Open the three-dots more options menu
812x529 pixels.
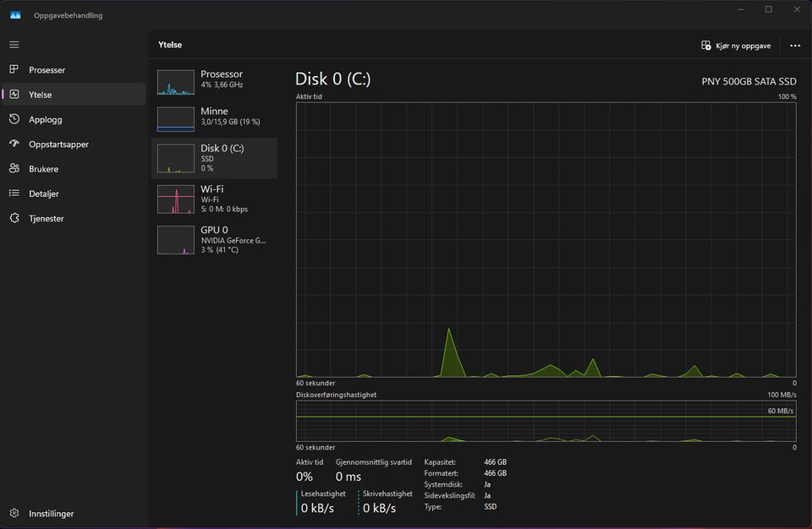point(794,46)
